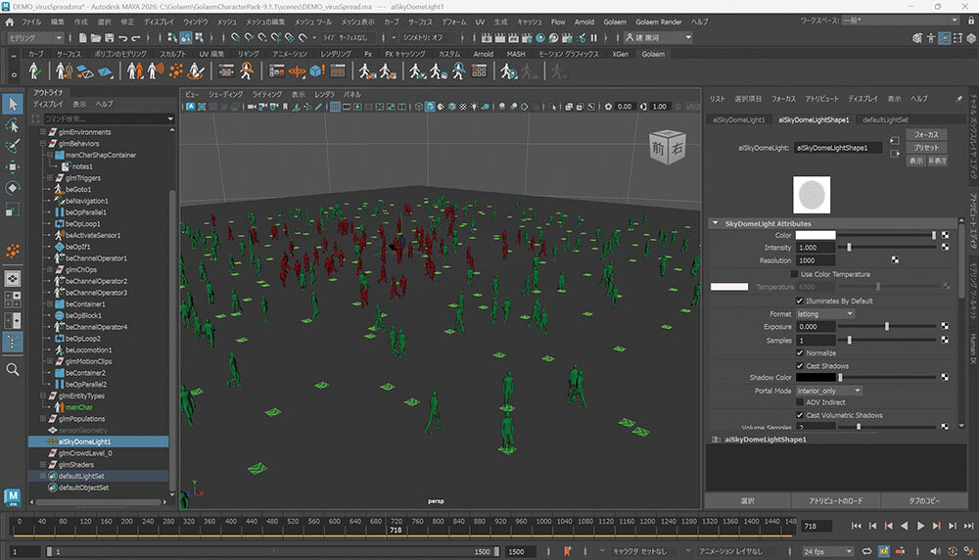
Task: Open the Arnold menu
Action: pyautogui.click(x=584, y=22)
